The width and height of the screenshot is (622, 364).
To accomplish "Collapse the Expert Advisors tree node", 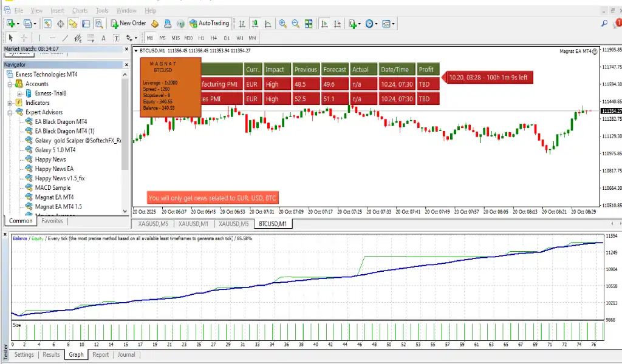I will pos(11,112).
